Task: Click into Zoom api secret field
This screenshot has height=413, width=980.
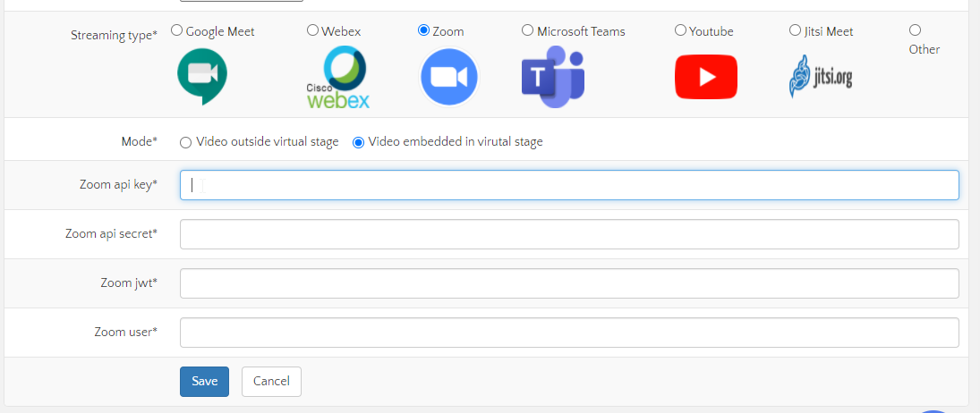Action: (x=569, y=234)
